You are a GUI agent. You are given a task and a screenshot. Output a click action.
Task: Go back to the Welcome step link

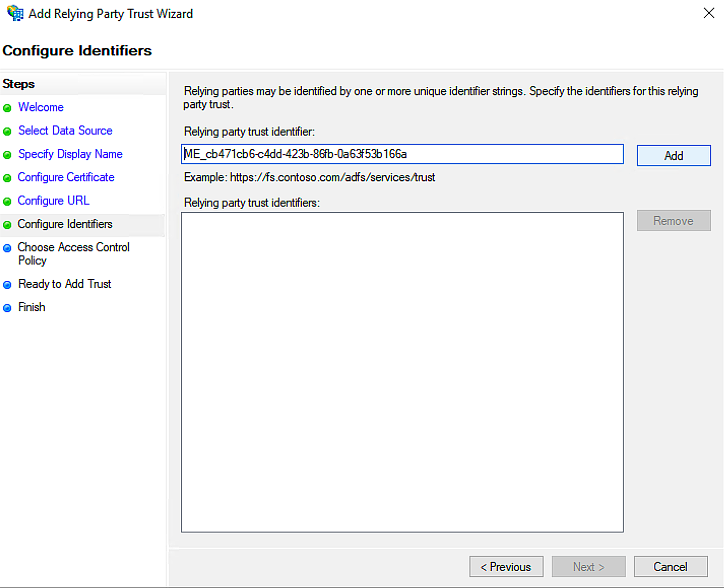point(41,107)
